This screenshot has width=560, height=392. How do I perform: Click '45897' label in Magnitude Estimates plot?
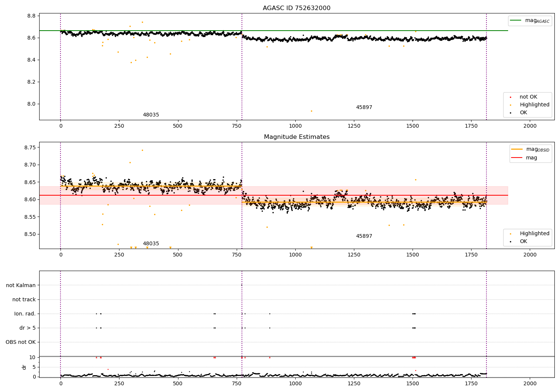click(364, 236)
